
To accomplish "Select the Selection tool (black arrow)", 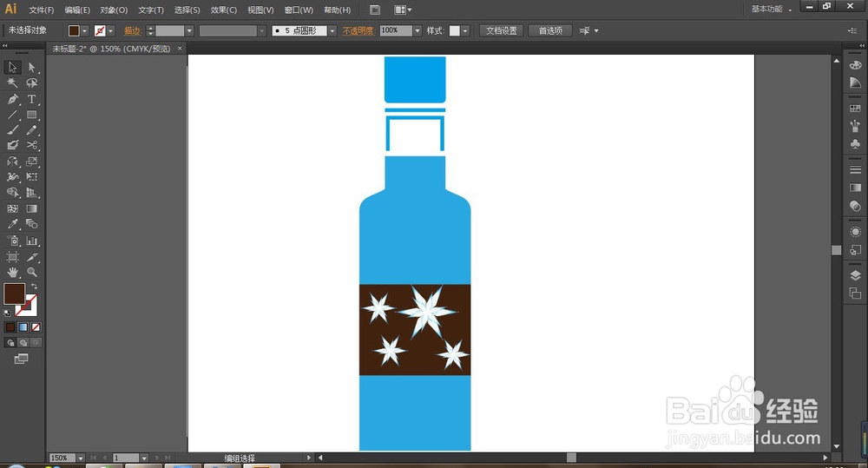I will pyautogui.click(x=12, y=67).
